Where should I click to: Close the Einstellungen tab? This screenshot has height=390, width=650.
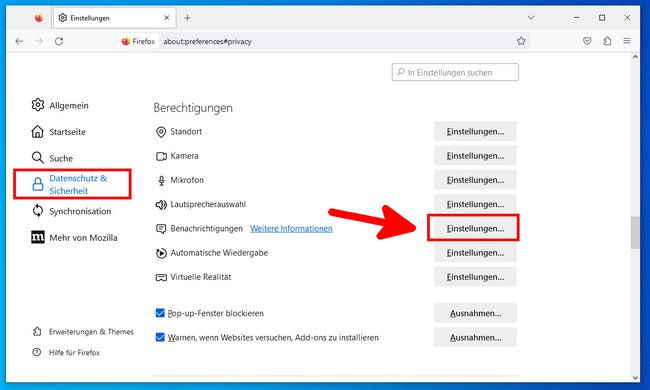pos(166,18)
